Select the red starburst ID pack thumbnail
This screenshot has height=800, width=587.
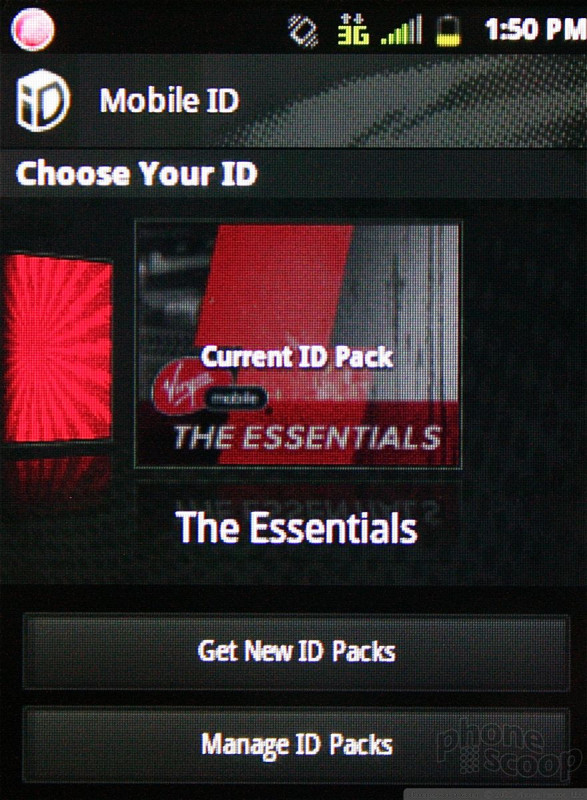click(x=58, y=348)
